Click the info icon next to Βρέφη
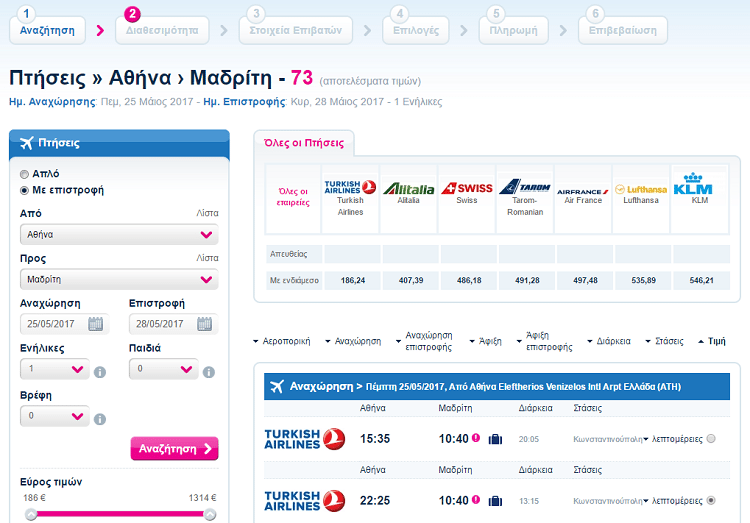 pos(99,419)
